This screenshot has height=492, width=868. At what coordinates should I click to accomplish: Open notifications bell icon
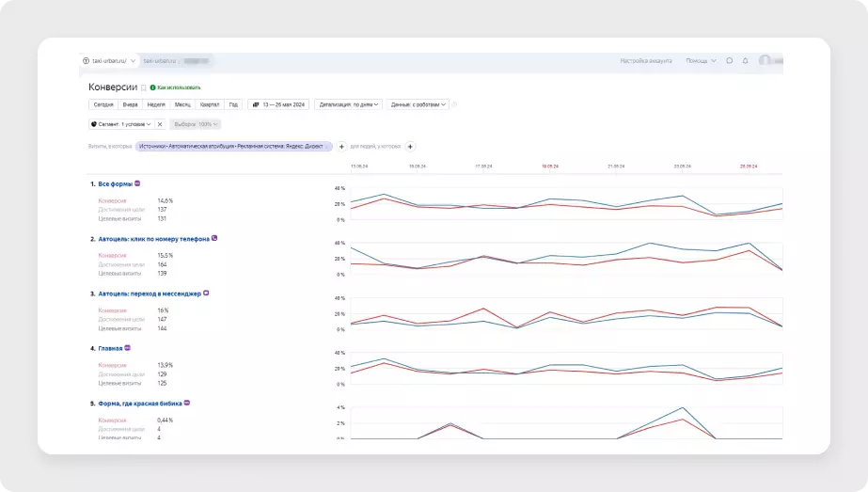click(x=745, y=60)
